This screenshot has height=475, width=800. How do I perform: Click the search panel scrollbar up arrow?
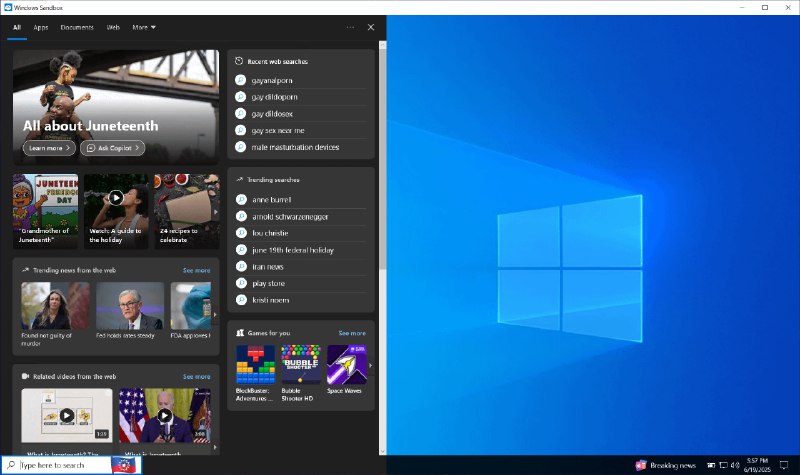pyautogui.click(x=383, y=45)
